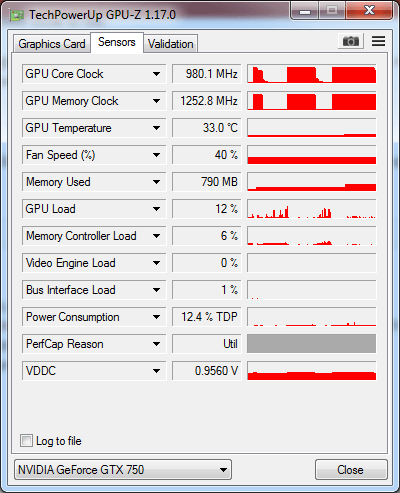Click the gray PerfCap Reason bar
Viewport: 400px width, 493px height.
[312, 344]
